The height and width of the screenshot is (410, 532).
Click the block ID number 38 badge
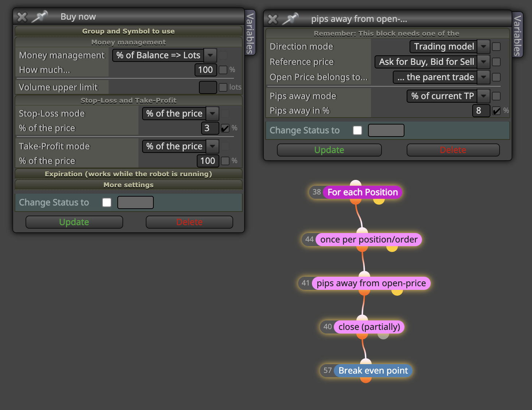(316, 192)
